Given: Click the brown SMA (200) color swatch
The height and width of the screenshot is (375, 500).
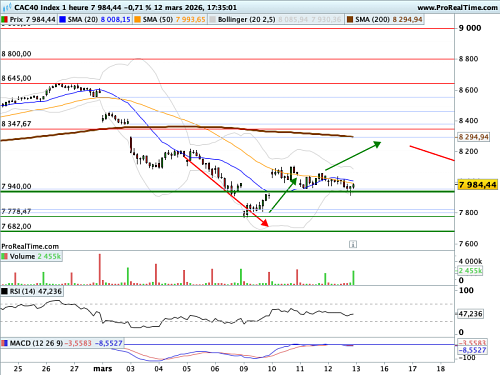Looking at the screenshot, I should click(x=350, y=20).
